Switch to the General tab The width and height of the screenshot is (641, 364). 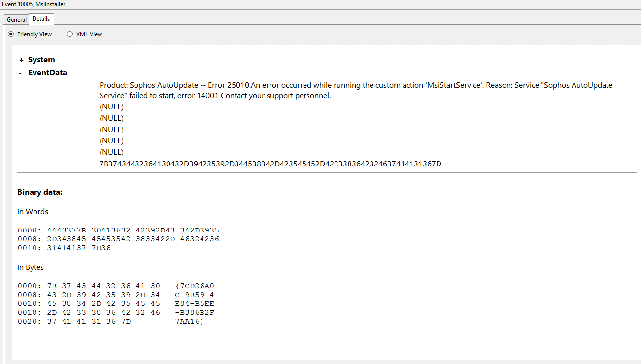(x=17, y=20)
